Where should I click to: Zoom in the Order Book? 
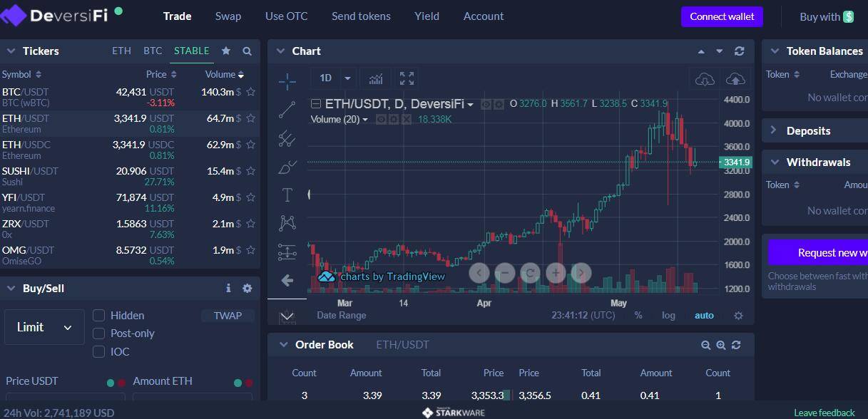720,345
